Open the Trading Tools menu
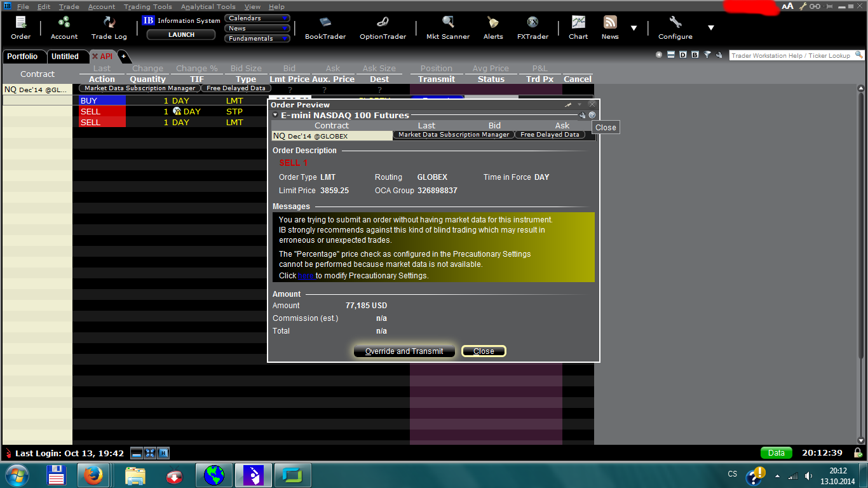This screenshot has width=868, height=488. [147, 6]
